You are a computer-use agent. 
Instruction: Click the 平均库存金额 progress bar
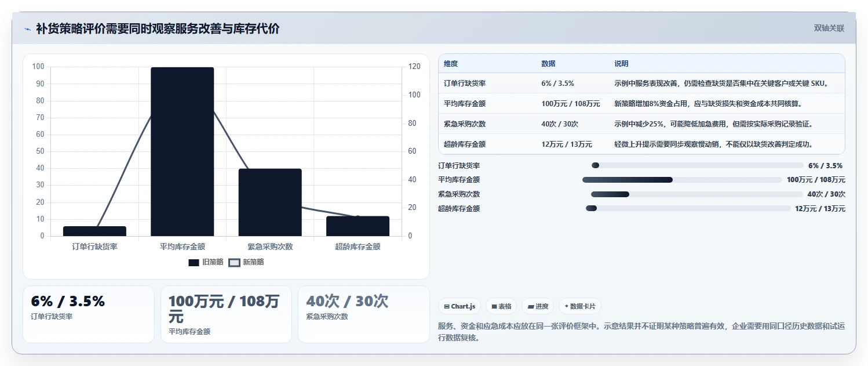pos(682,180)
